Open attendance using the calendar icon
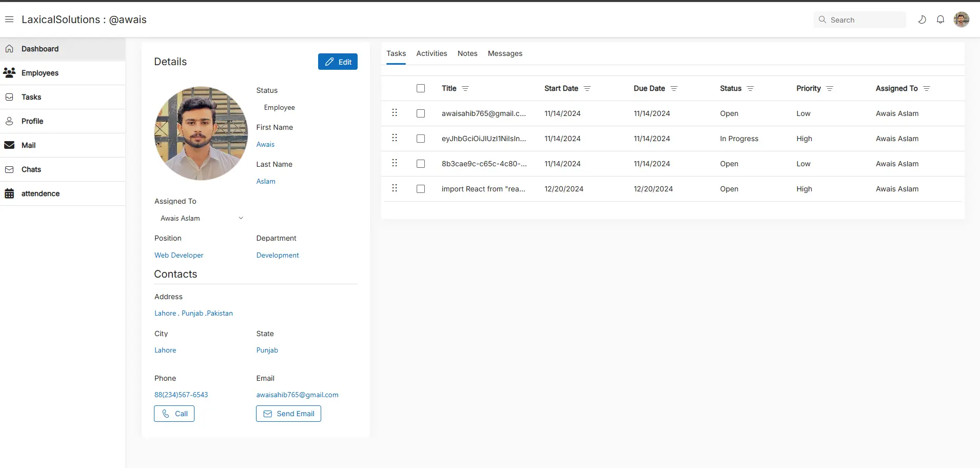980x468 pixels. click(x=9, y=193)
